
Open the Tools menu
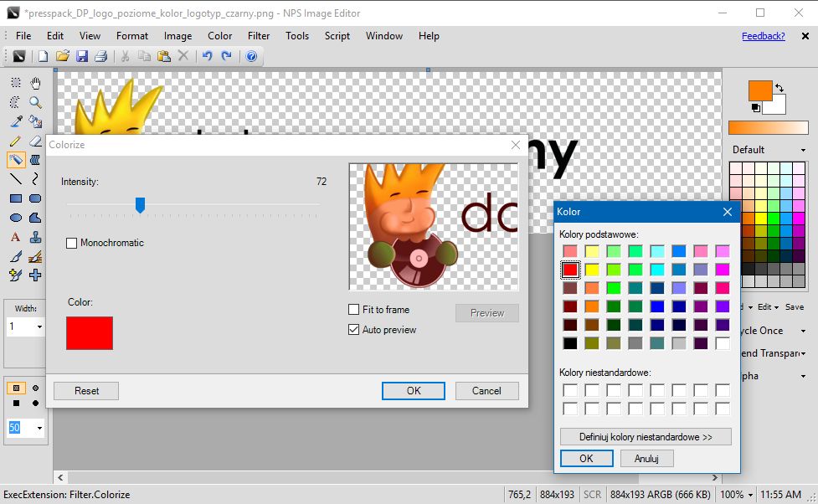coord(297,36)
